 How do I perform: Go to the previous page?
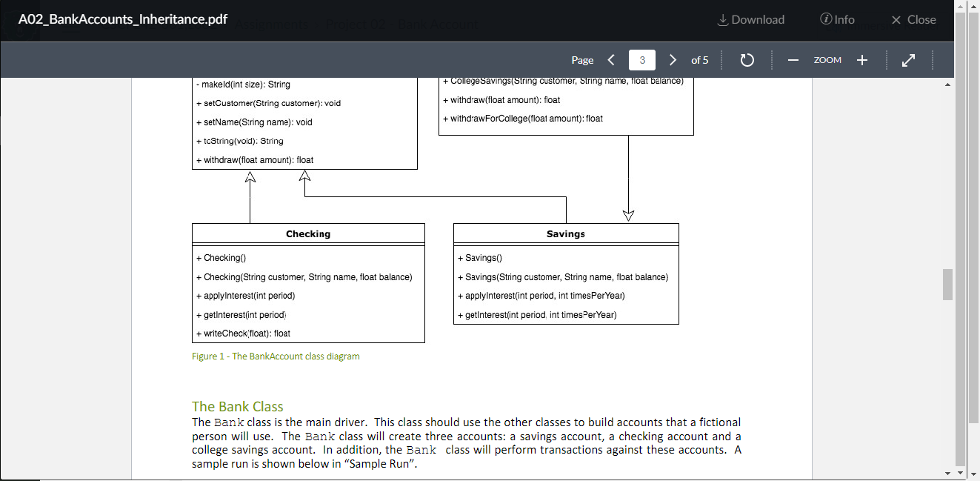pos(611,60)
